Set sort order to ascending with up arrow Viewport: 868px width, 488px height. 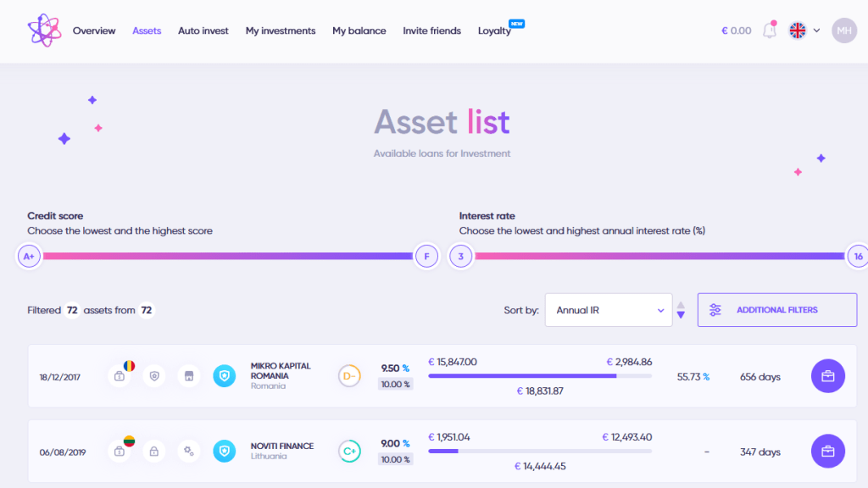(x=681, y=304)
